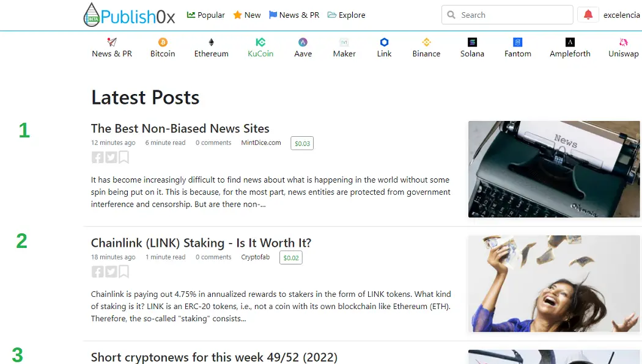Viewport: 642px width, 364px height.
Task: Open 'Chainlink (LINK) Staking' post title
Action: [x=201, y=243]
